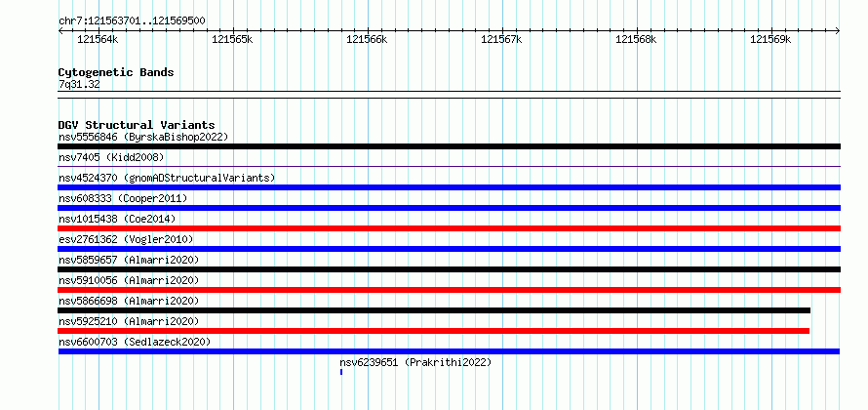Select the blue bar for nsv4524370
Viewport: 868px width, 410px height.
click(449, 187)
